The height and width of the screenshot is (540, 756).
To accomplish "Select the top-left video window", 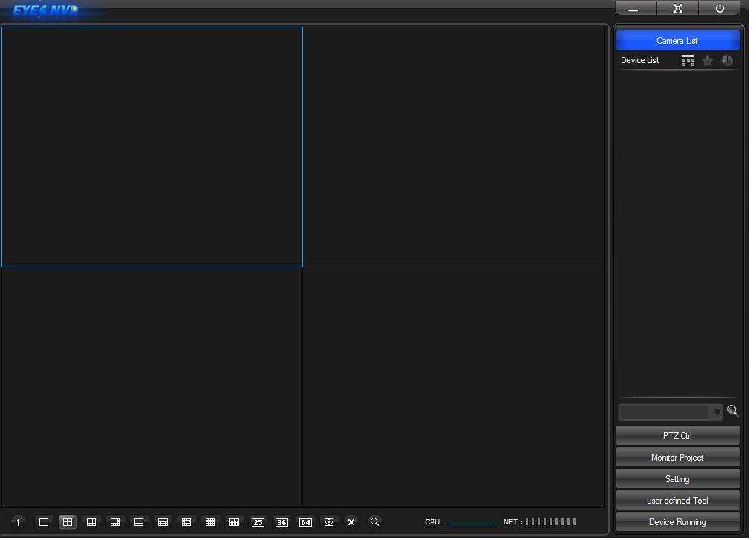I will [153, 148].
